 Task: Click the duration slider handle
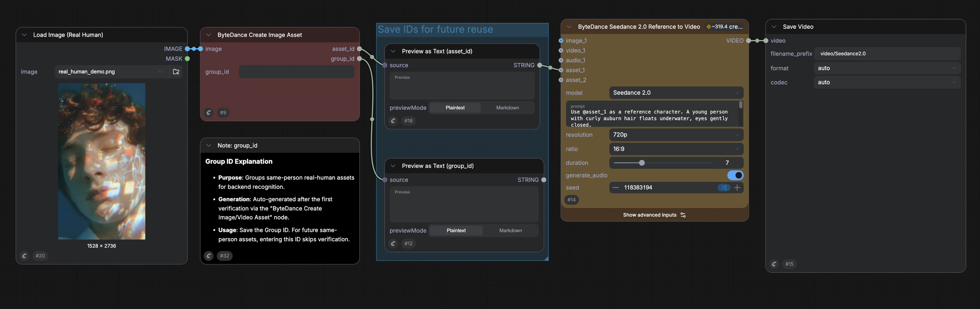(642, 163)
